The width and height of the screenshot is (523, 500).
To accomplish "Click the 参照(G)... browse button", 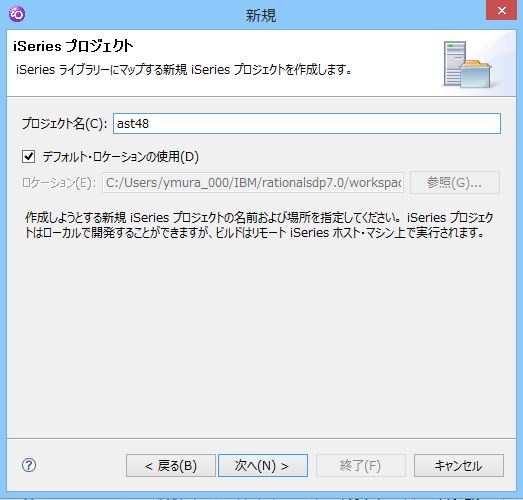I will pos(455,182).
